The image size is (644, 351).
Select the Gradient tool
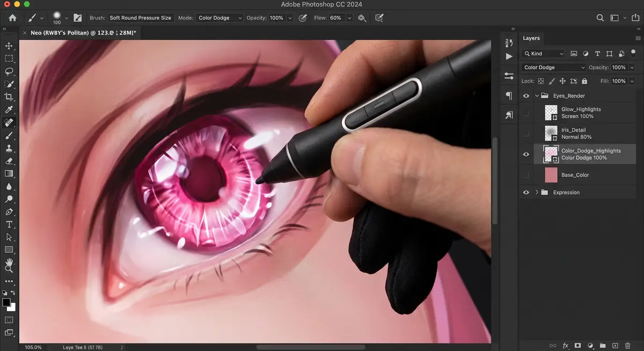(x=9, y=174)
